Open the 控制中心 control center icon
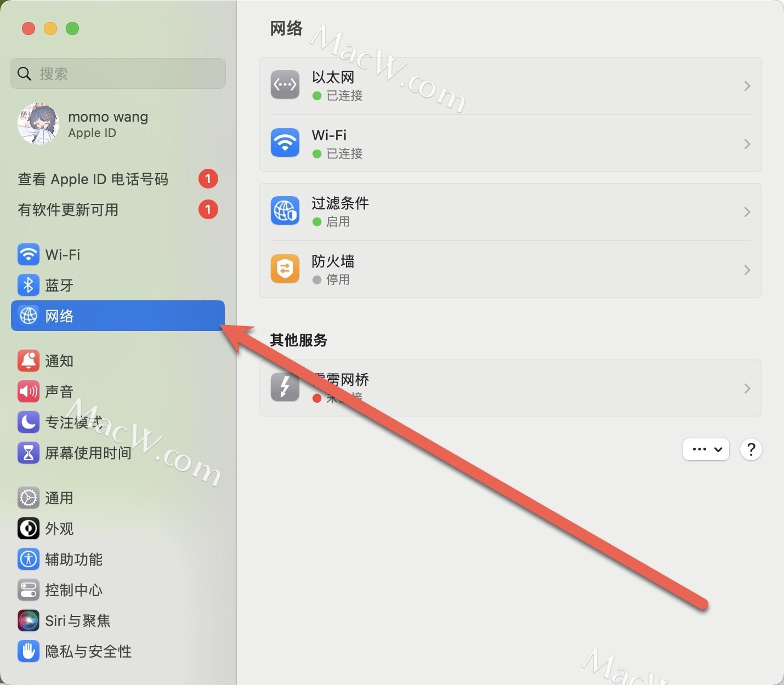The width and height of the screenshot is (784, 685). (29, 590)
